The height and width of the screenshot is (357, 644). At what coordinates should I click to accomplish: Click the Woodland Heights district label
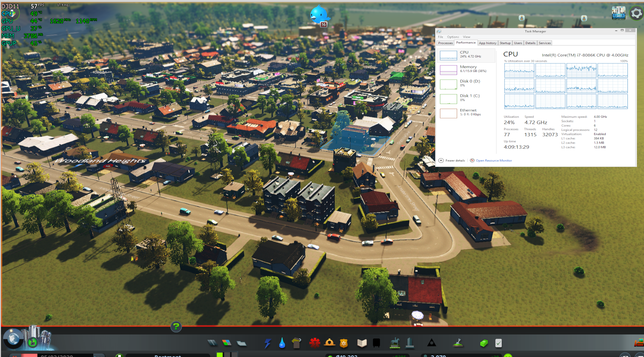point(100,161)
